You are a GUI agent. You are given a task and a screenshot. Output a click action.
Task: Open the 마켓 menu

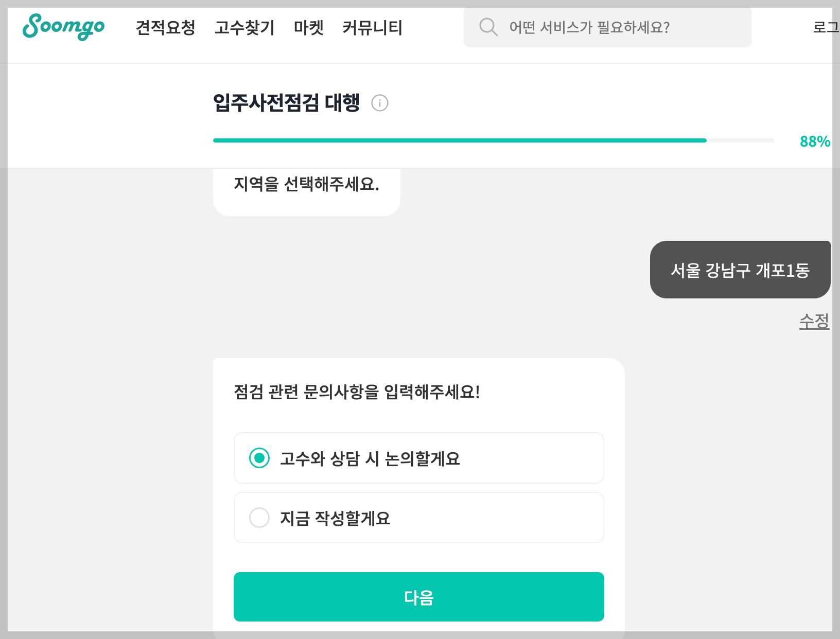(x=308, y=28)
